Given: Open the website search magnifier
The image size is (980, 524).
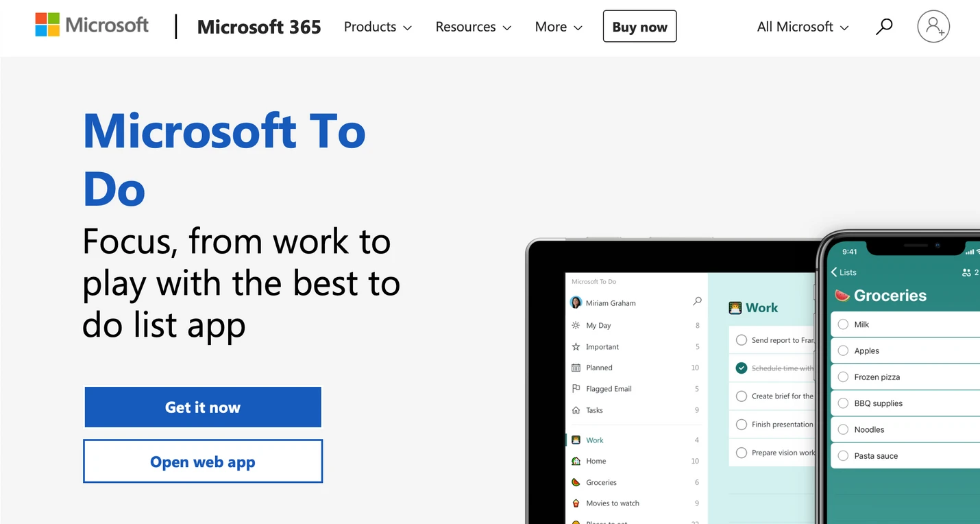Looking at the screenshot, I should (x=883, y=26).
